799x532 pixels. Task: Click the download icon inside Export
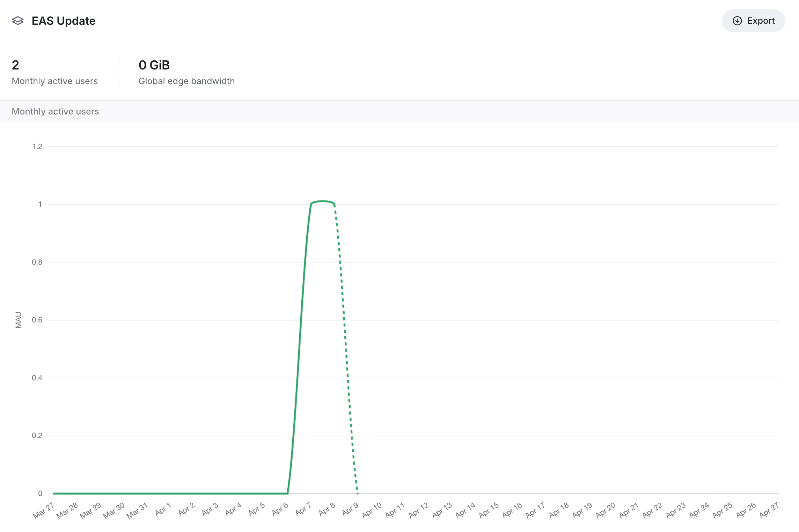click(737, 21)
